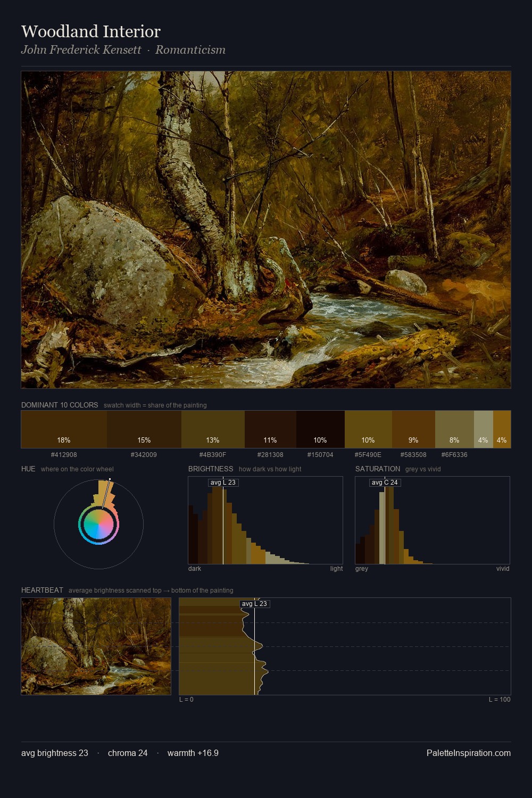This screenshot has height=798, width=532.
Task: Click the saturation histogram chart
Action: pos(433,520)
